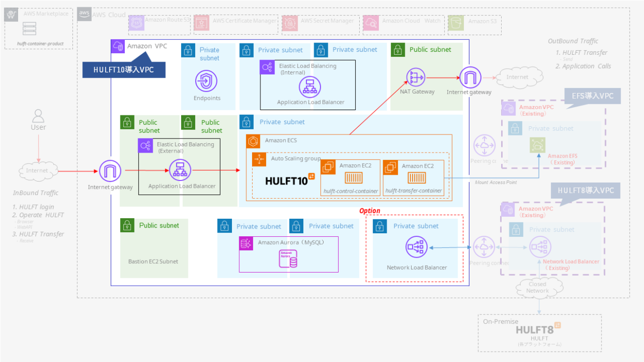Click the '3. HULFT Transfer' inbound text
The image size is (644, 362).
point(39,234)
